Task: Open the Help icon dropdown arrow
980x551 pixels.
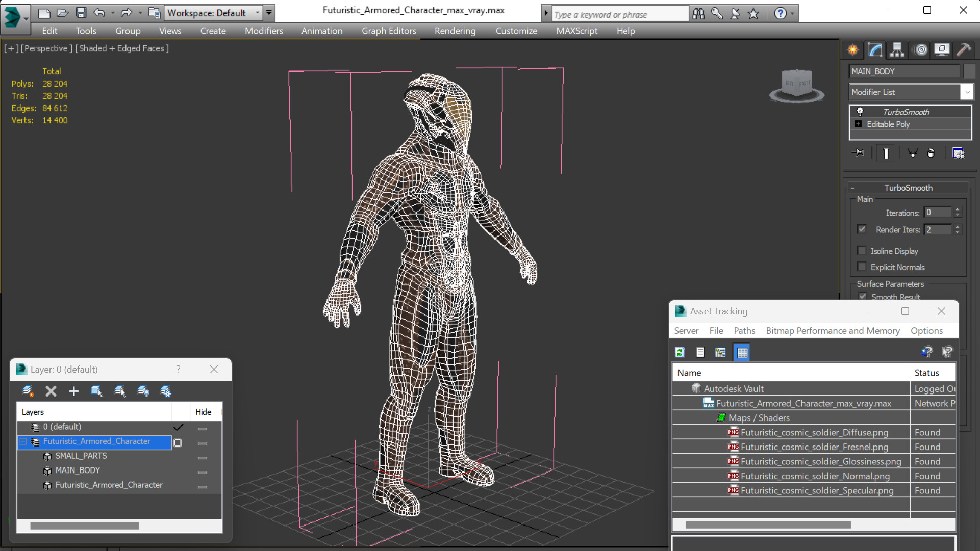Action: pyautogui.click(x=792, y=14)
